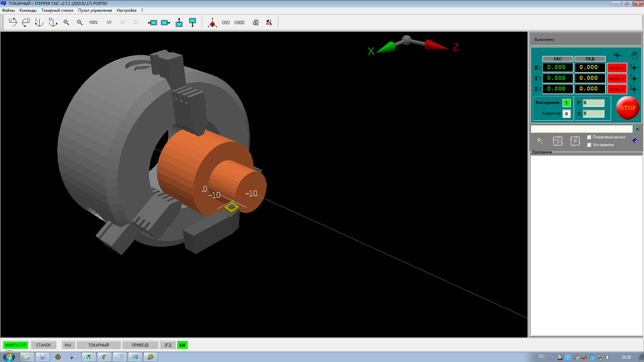The image size is (644, 362).
Task: Open the Команды menu
Action: point(28,10)
